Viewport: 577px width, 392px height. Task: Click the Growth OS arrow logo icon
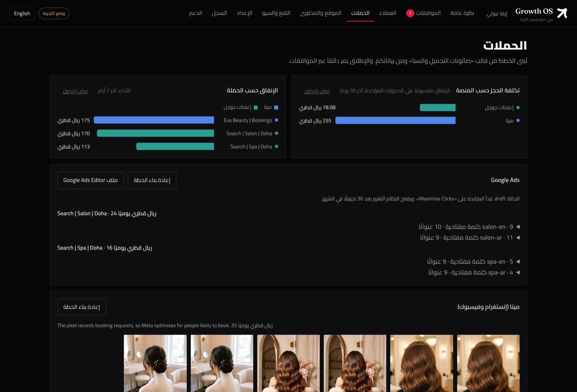click(x=562, y=13)
